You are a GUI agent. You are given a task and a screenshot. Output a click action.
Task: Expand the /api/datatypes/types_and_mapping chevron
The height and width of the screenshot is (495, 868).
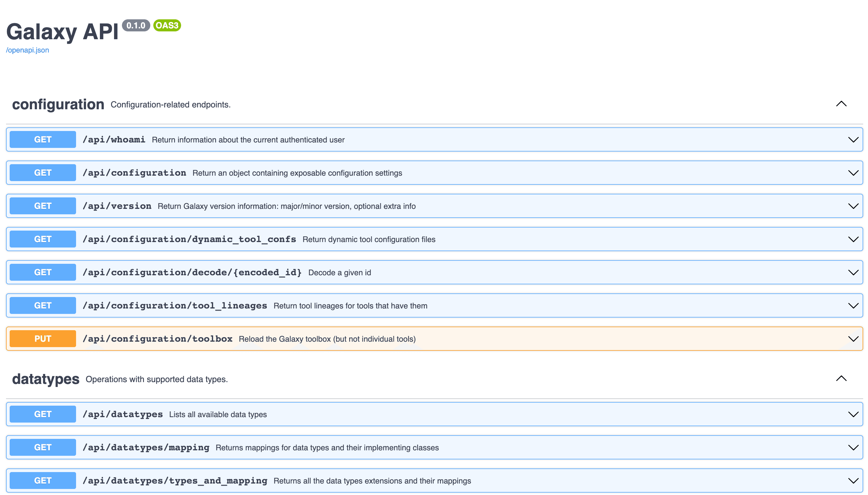pos(853,481)
